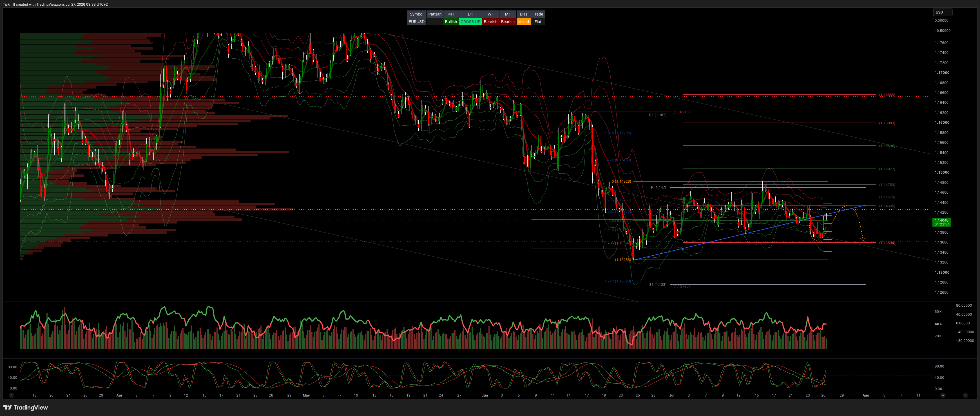980x416 pixels.
Task: Toggle the A auto-scale button
Action: pyautogui.click(x=943, y=395)
